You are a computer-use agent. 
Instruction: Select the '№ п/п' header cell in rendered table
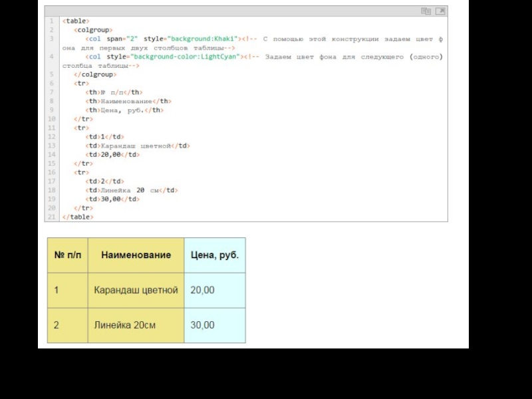(68, 255)
